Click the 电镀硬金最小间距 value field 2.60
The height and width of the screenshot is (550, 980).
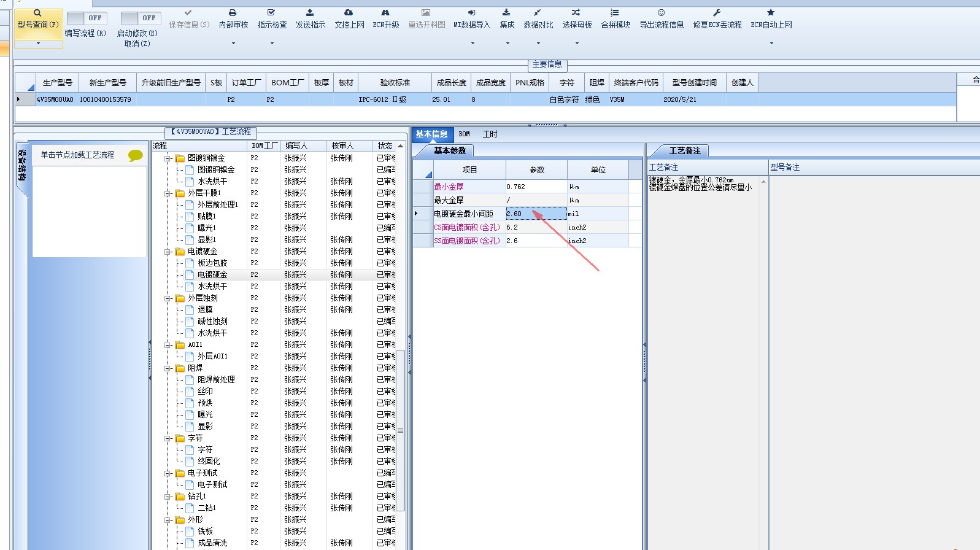536,214
